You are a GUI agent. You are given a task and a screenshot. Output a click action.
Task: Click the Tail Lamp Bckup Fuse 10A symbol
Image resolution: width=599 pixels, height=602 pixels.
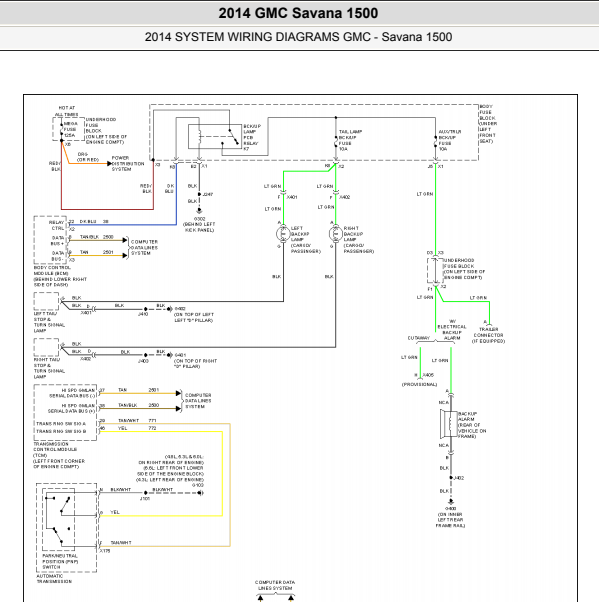point(336,144)
